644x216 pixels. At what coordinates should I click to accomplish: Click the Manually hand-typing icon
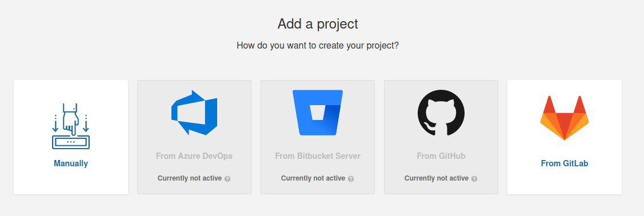coord(71,126)
